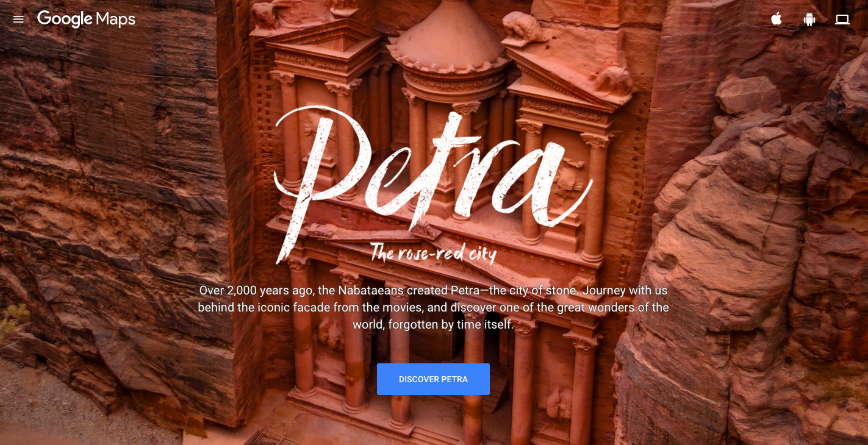The width and height of the screenshot is (868, 445).
Task: Click the blue Discover Petra button
Action: point(433,379)
